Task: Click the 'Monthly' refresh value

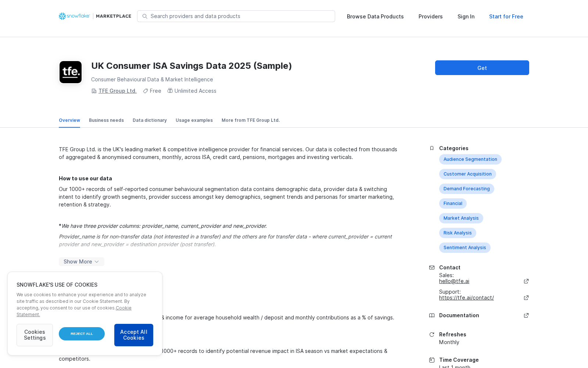Action: point(449,342)
